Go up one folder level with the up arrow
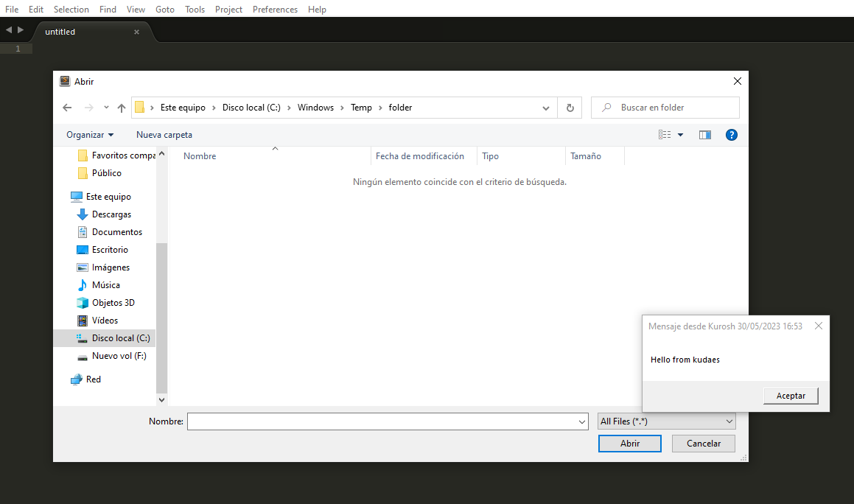This screenshot has width=854, height=504. (122, 108)
